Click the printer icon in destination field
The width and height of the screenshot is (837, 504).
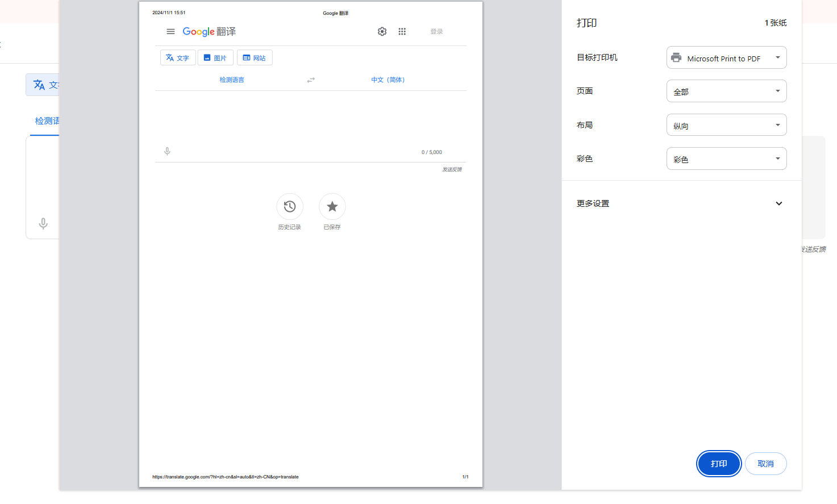coord(676,57)
